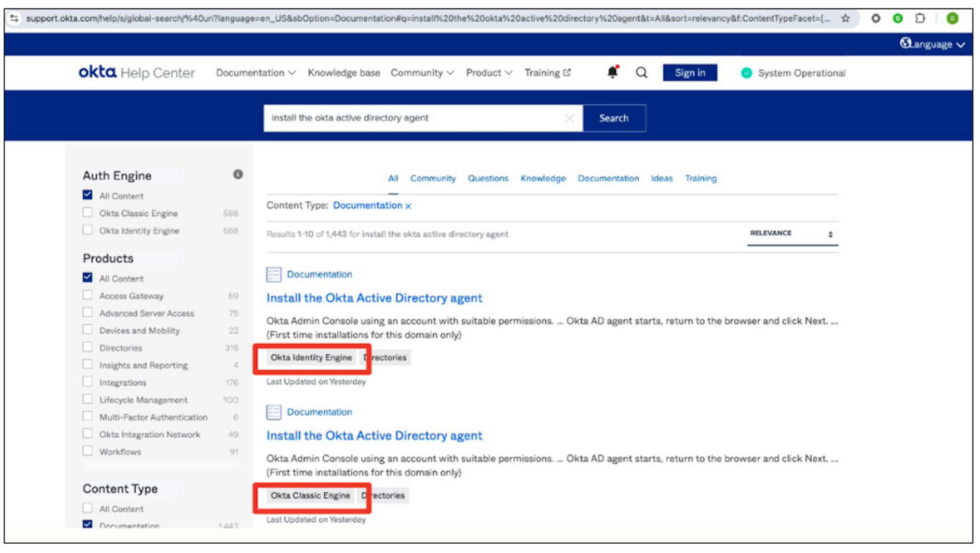Open the Training external link

[x=547, y=73]
